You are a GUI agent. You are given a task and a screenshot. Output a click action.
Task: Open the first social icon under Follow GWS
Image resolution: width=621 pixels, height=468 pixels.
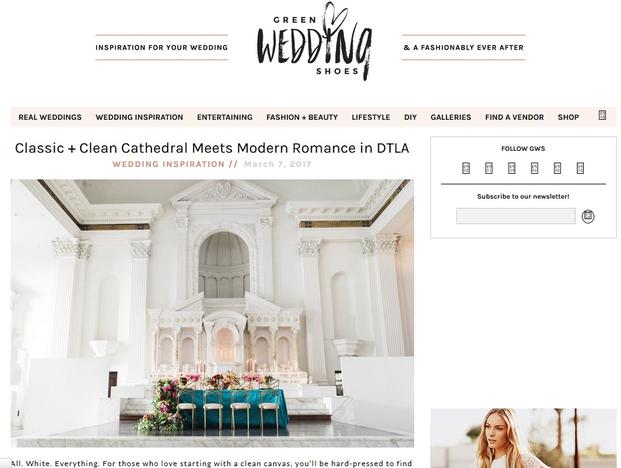[x=466, y=168]
